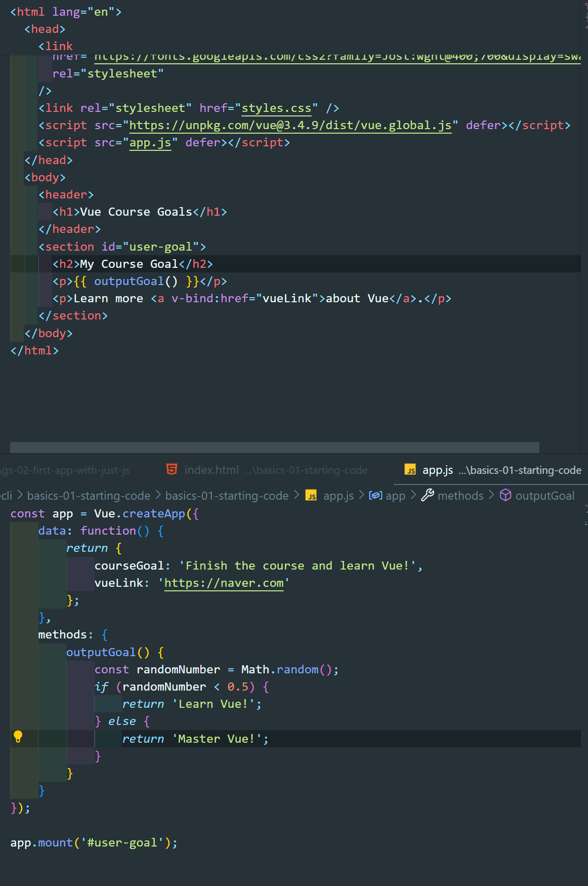Click the else keyword in app.js
The image size is (588, 886).
tap(122, 721)
